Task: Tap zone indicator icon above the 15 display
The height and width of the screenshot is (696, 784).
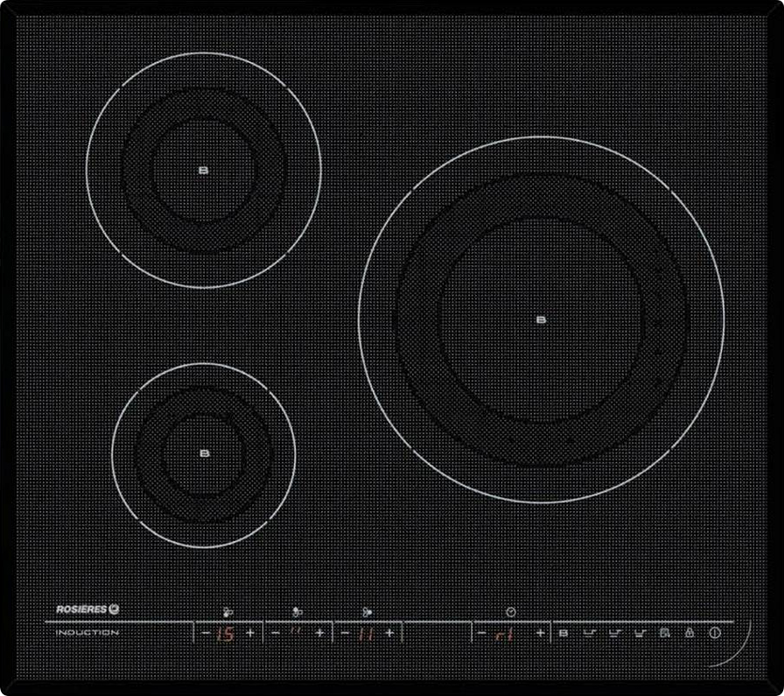Action: click(227, 612)
